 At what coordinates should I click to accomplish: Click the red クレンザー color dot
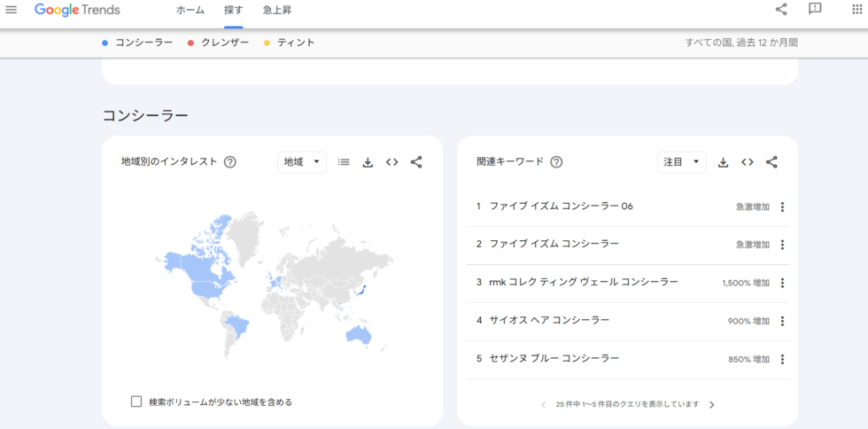[x=190, y=43]
